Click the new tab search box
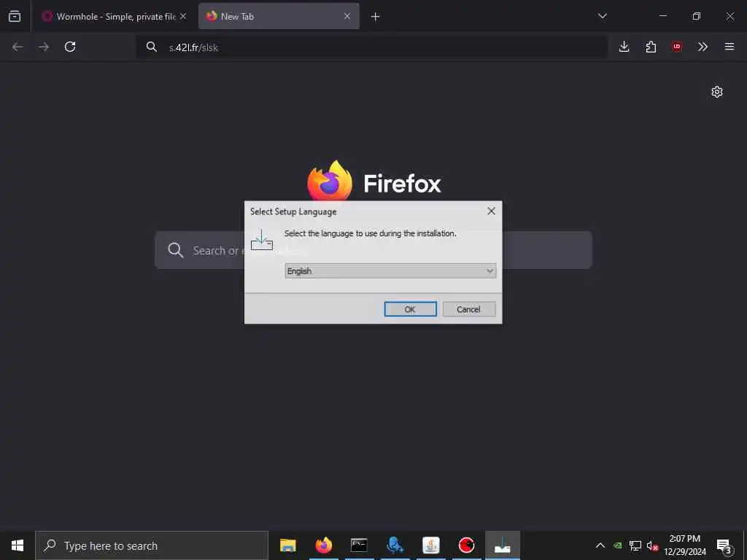 373,250
